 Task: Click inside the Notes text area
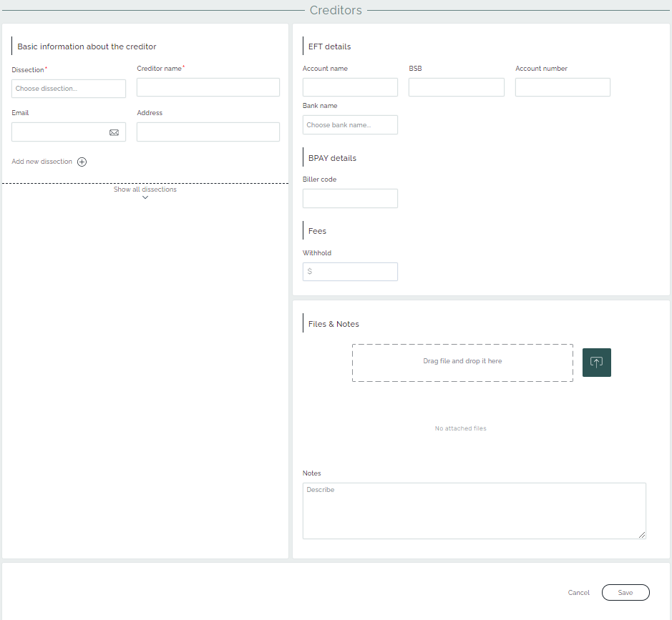(x=474, y=511)
